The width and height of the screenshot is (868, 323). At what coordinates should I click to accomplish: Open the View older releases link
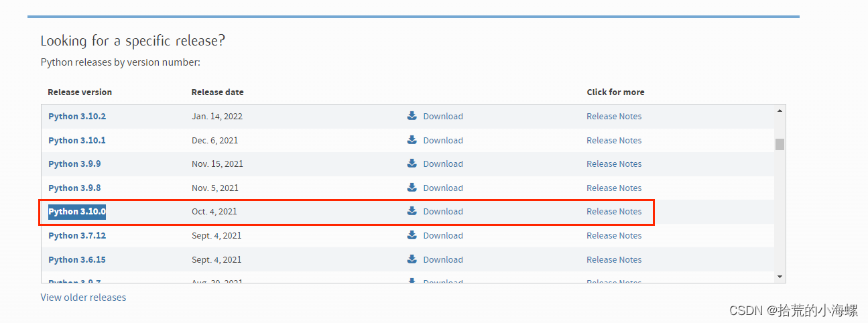tap(83, 297)
